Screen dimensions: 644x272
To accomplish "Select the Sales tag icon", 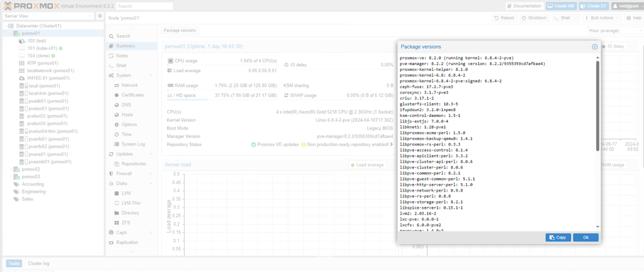I will pos(17,199).
